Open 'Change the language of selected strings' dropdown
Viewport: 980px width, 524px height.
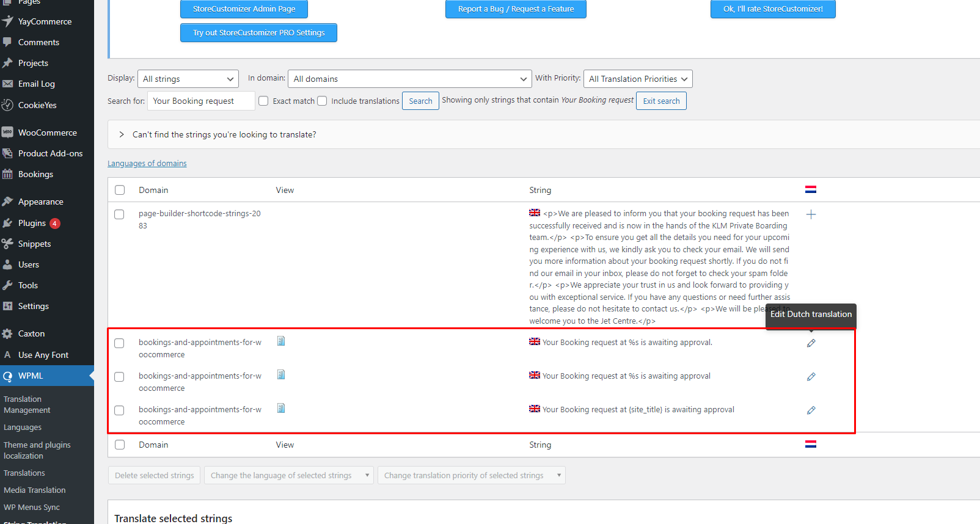[x=289, y=475]
